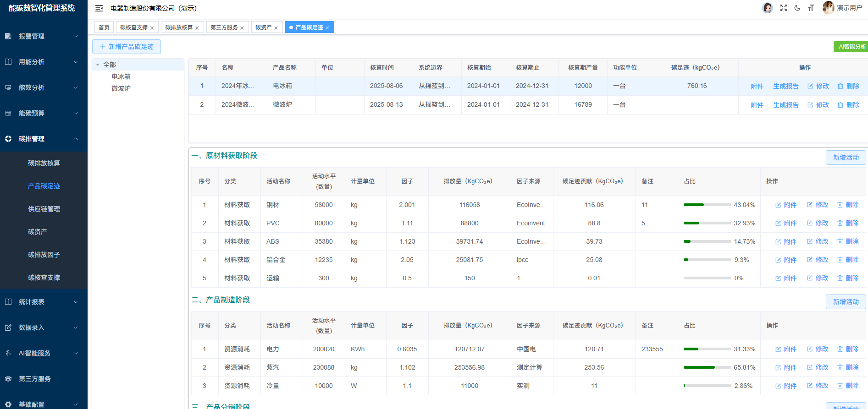Image resolution: width=868 pixels, height=409 pixels.
Task: Open the assistant avatar icon in the header
Action: pos(768,8)
